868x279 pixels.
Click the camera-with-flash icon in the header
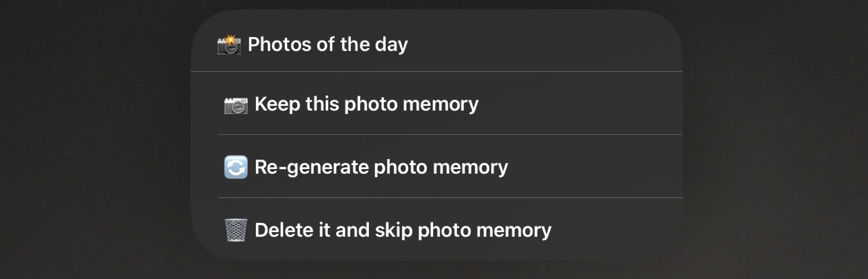[x=229, y=45]
